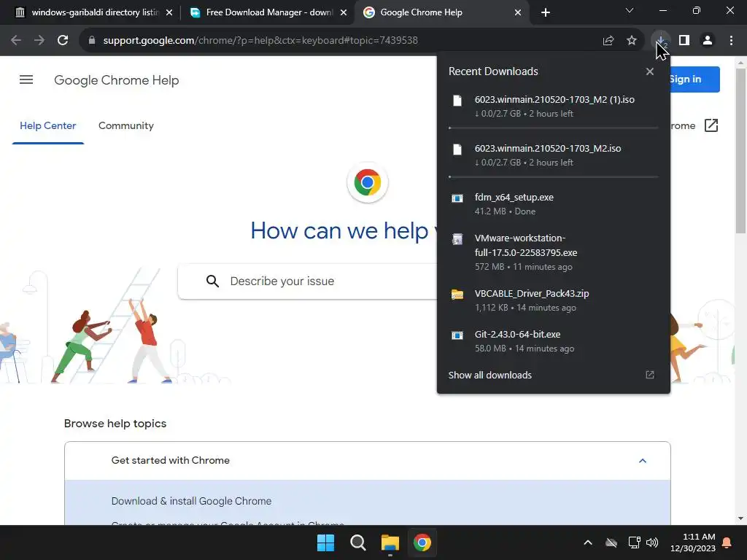Click the fdm_x64_setup.exe installer icon
The image size is (747, 560).
(x=457, y=198)
